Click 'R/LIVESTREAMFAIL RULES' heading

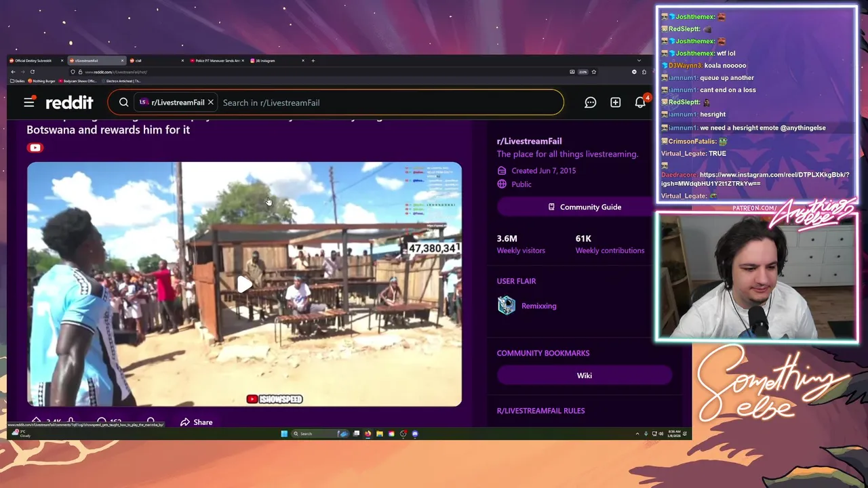(x=540, y=411)
